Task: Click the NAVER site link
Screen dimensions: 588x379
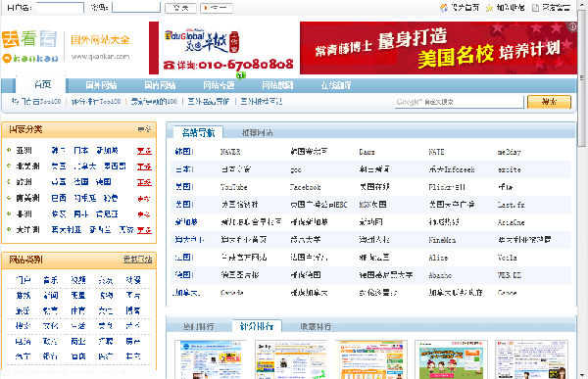Action: coord(230,152)
